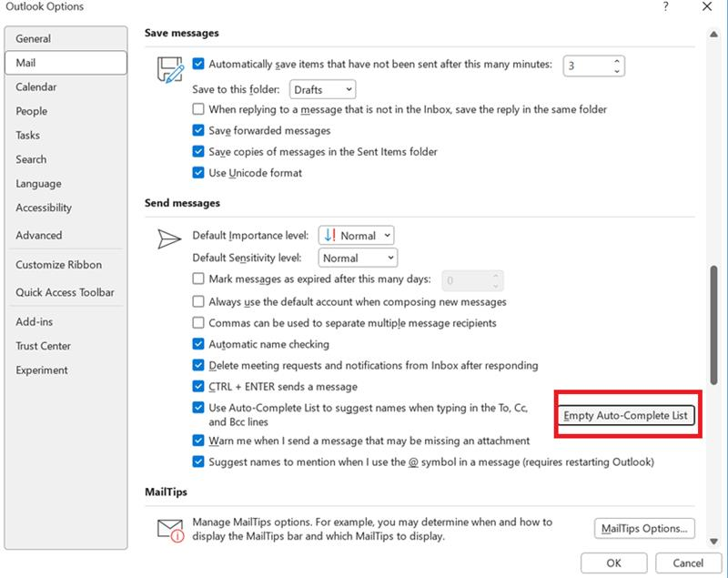Toggle Use Unicode format checkbox
Image resolution: width=728 pixels, height=578 pixels.
click(x=198, y=173)
